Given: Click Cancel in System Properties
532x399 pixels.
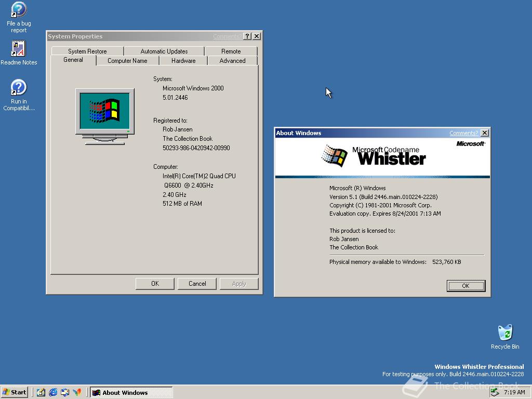Looking at the screenshot, I should (197, 284).
